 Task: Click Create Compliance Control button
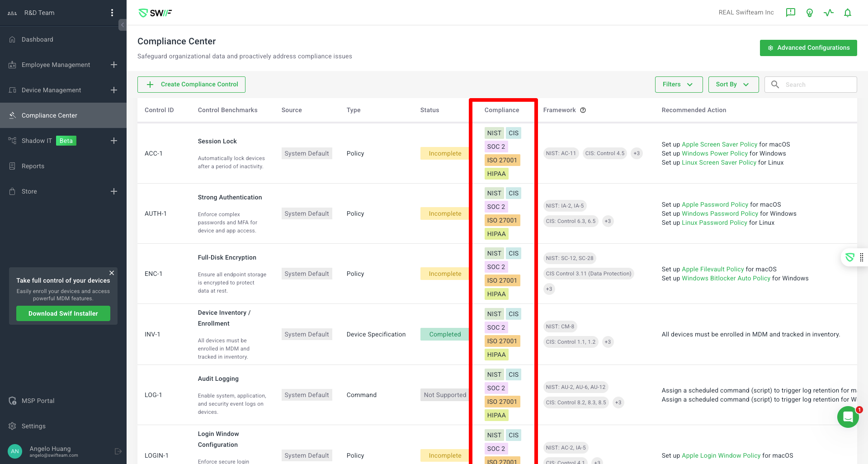pyautogui.click(x=191, y=85)
